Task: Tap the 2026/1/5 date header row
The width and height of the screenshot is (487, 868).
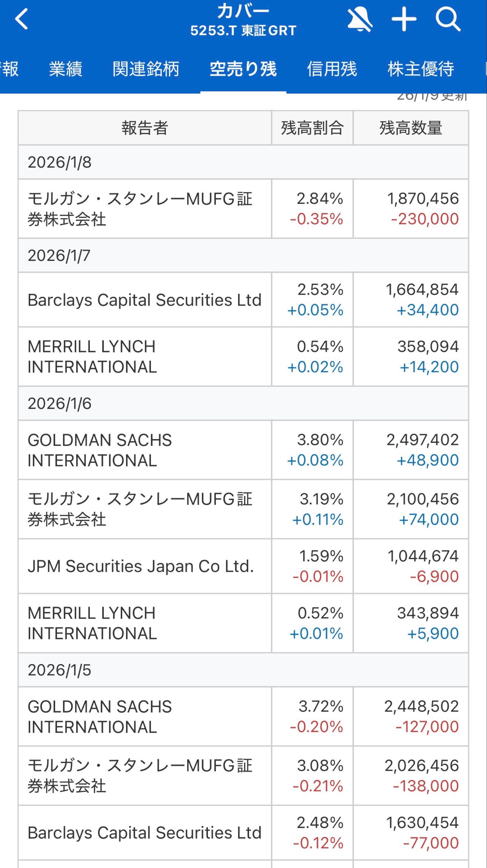Action: (243, 670)
